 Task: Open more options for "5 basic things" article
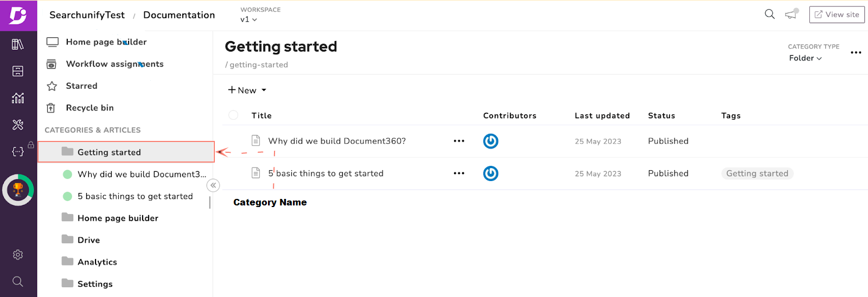[459, 173]
